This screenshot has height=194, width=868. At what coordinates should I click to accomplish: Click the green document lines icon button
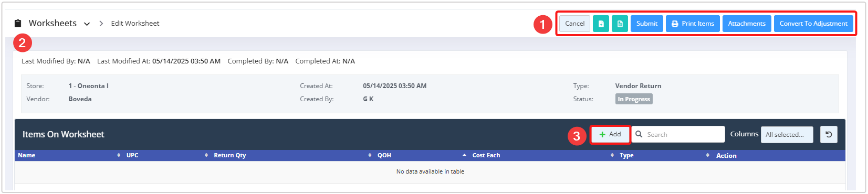coord(620,24)
